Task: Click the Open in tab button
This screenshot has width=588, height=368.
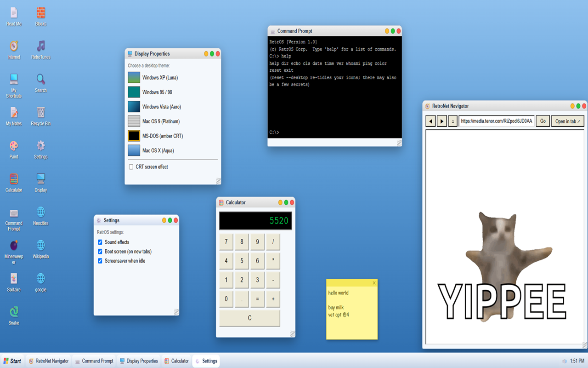Action: point(568,121)
